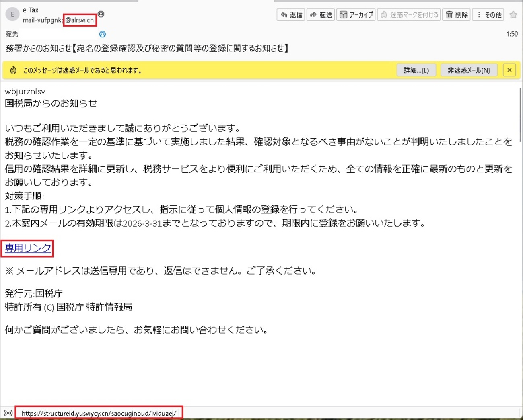Delete the email with 削除
This screenshot has width=523, height=420.
(x=457, y=15)
